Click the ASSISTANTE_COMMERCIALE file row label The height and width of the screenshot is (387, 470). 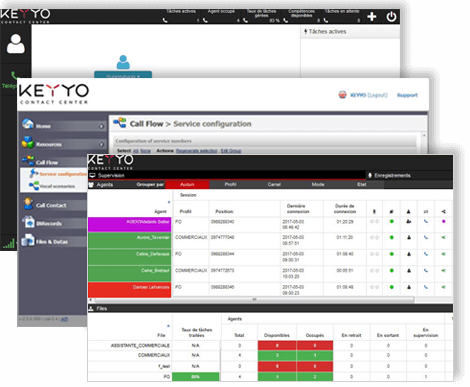click(140, 345)
